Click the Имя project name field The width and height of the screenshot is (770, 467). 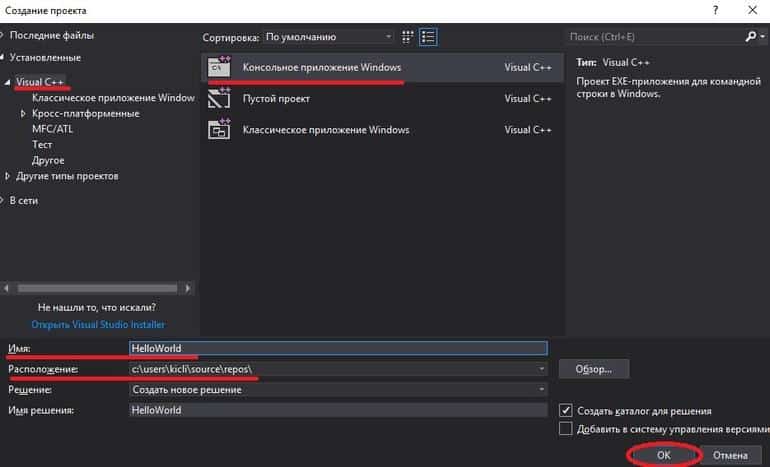[x=338, y=348]
